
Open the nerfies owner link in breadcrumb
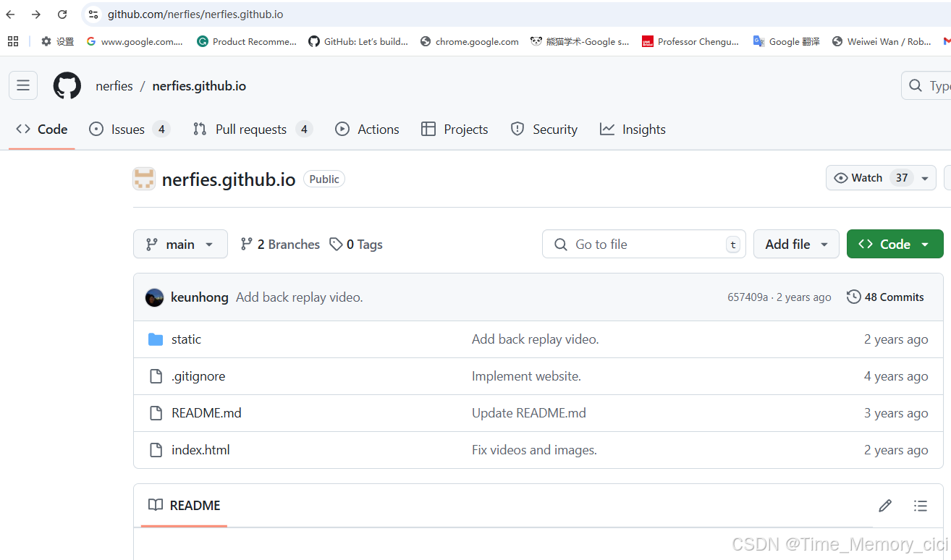click(114, 86)
